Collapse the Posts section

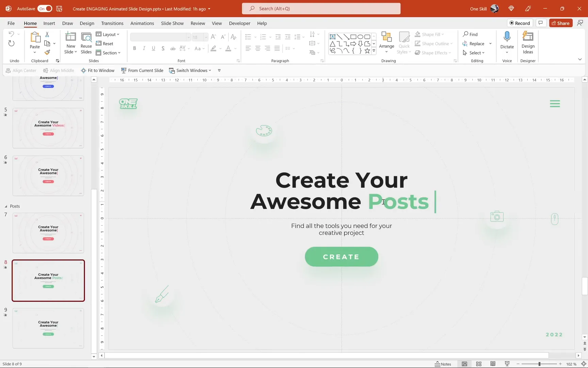[6, 206]
